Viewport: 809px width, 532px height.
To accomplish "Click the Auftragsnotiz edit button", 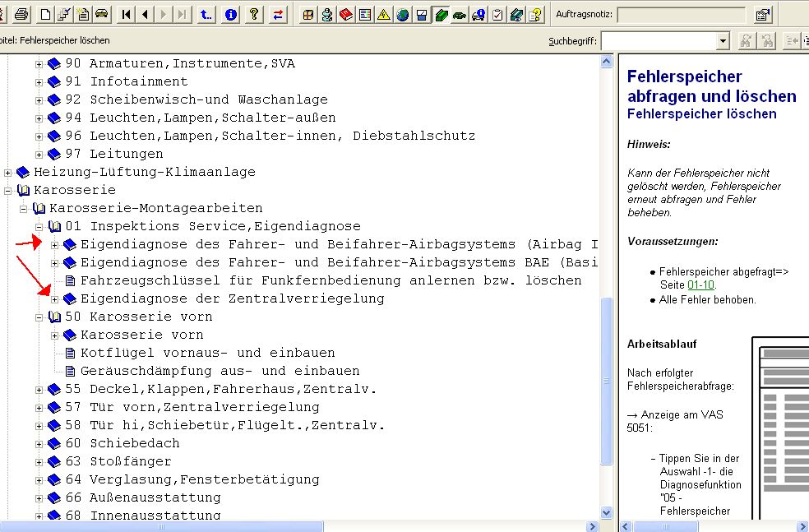I will point(762,14).
